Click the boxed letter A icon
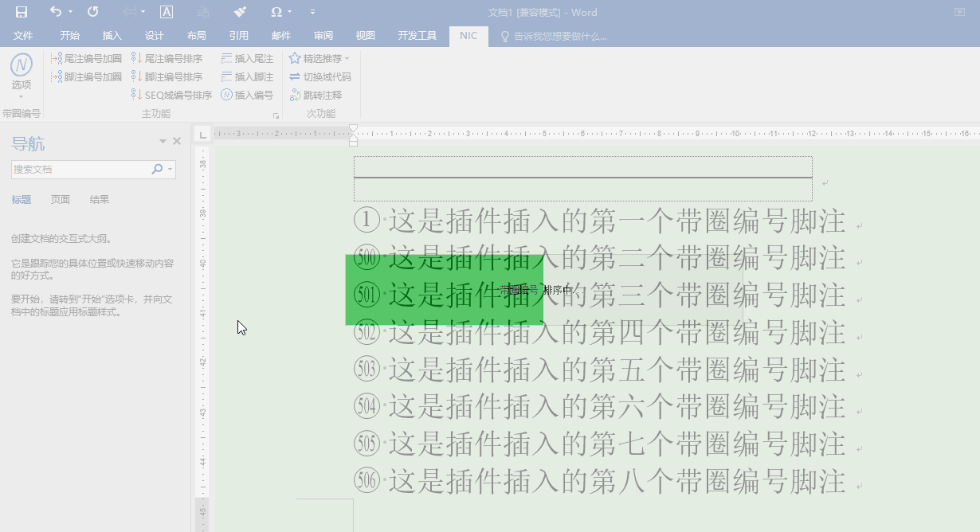The image size is (980, 532). click(167, 12)
